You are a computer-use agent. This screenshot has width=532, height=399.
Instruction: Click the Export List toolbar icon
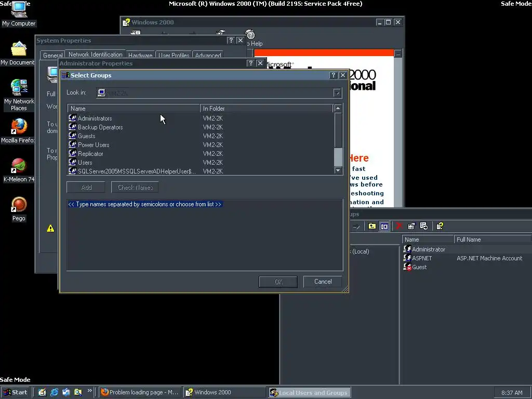(423, 227)
